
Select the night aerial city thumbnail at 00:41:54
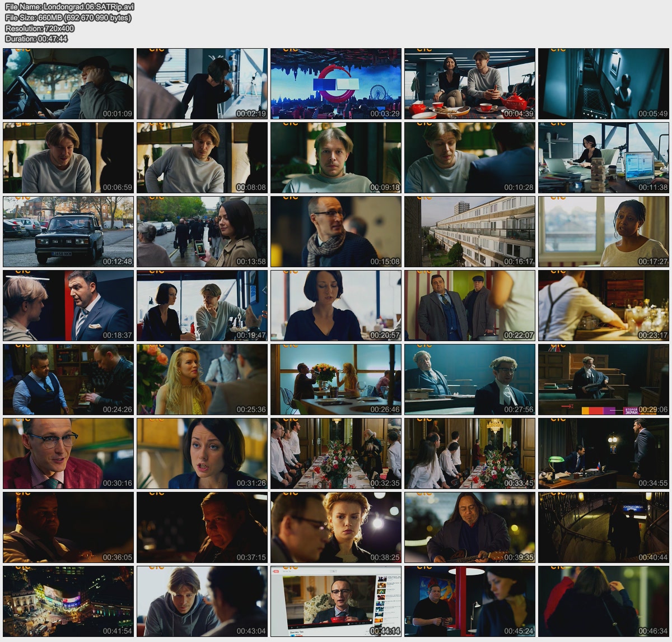pos(68,601)
